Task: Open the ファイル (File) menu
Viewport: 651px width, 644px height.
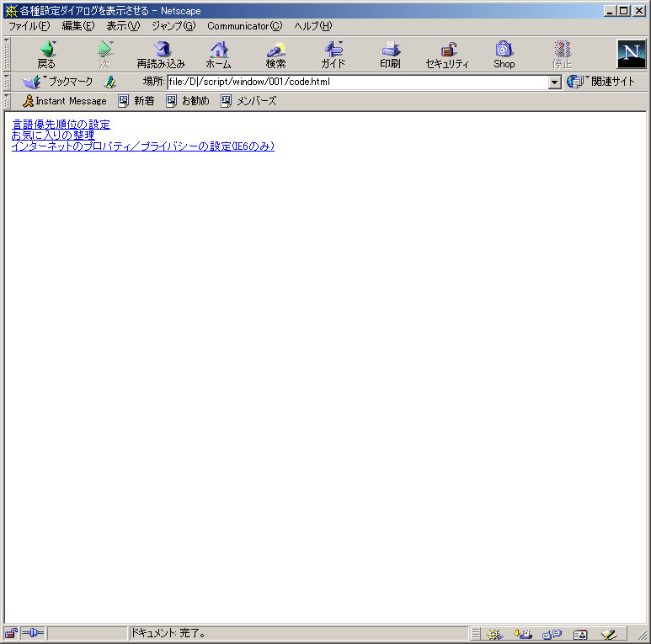Action: (x=29, y=26)
